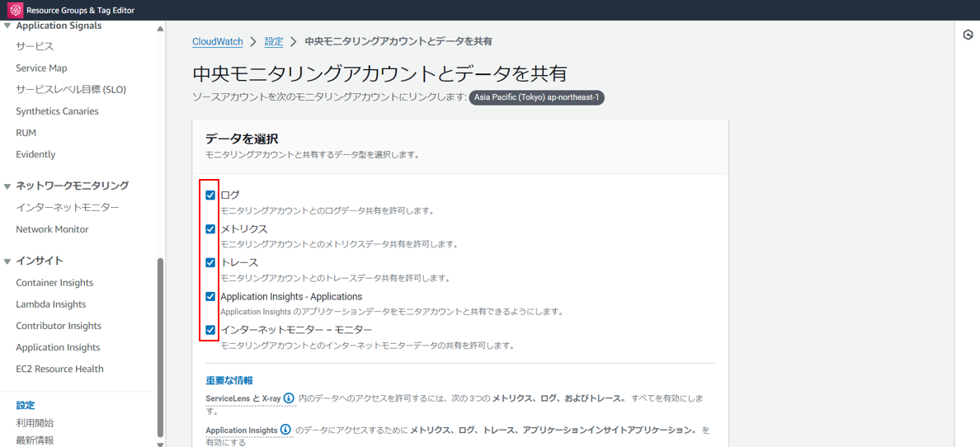This screenshot has width=980, height=447.
Task: Collapse the ネットワークモニタリング section
Action: [x=7, y=186]
